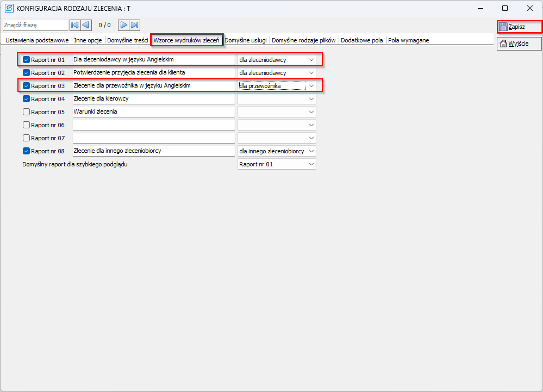Switch to Ustawienia podstawowe tab
The height and width of the screenshot is (392, 543).
[x=37, y=40]
